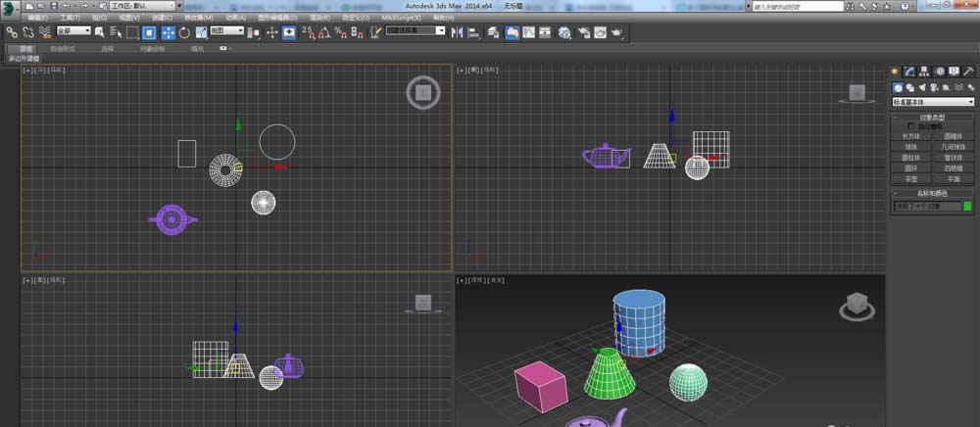980x427 pixels.
Task: Click the Select and Link chain icon
Action: [x=11, y=32]
